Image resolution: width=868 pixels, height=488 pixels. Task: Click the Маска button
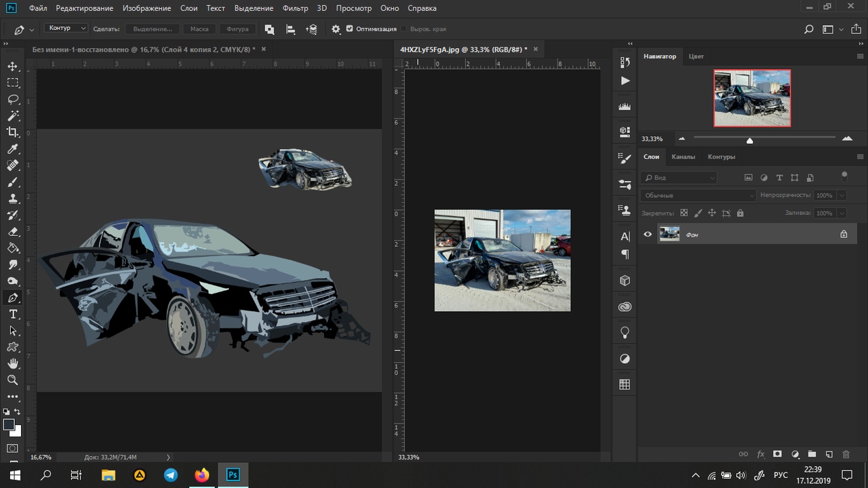point(199,29)
